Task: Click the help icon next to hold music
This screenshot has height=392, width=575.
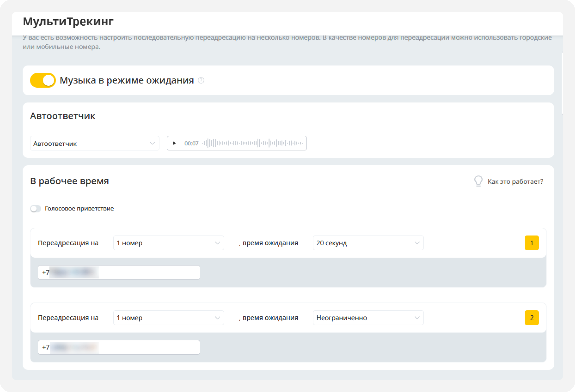Action: pyautogui.click(x=201, y=80)
